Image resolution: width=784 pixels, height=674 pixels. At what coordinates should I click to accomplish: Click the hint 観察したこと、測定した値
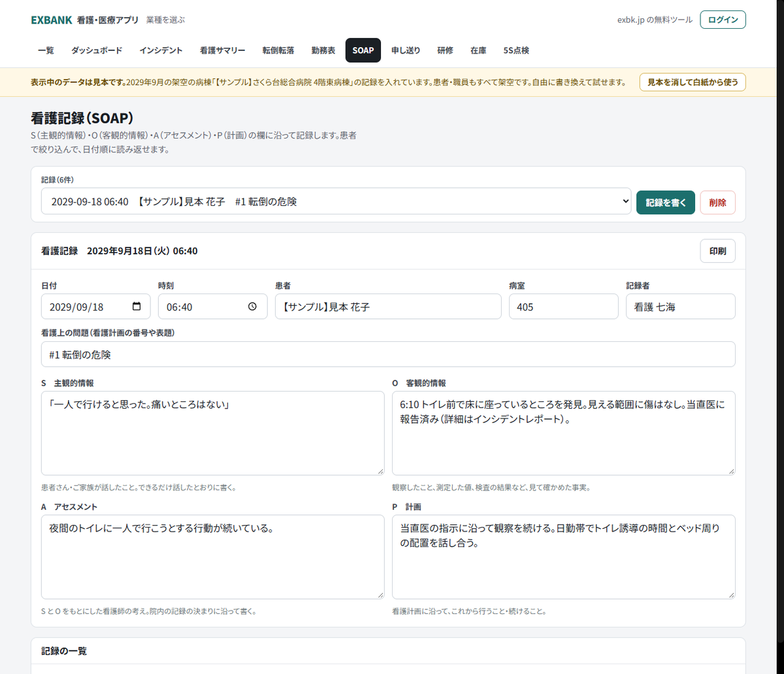(x=491, y=488)
